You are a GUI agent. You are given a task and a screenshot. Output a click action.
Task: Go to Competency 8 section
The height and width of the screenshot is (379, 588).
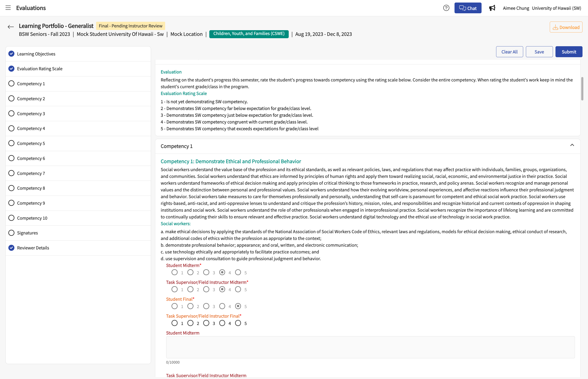tap(78, 188)
